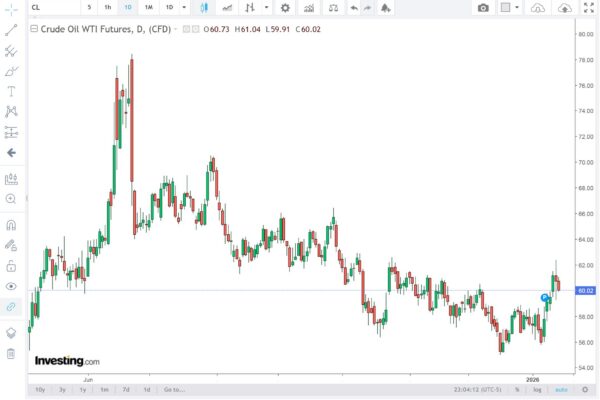Toggle magnet mode on

[x=11, y=225]
